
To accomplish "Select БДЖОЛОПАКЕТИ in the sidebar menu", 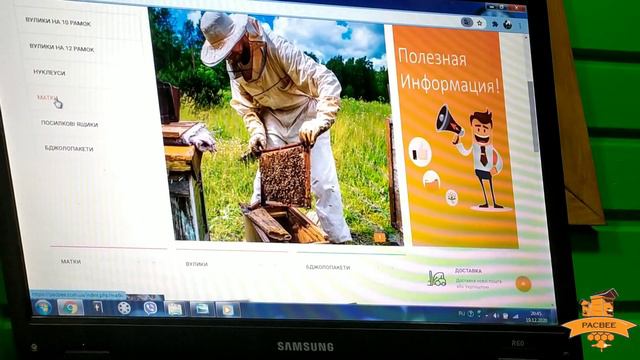I will (69, 149).
